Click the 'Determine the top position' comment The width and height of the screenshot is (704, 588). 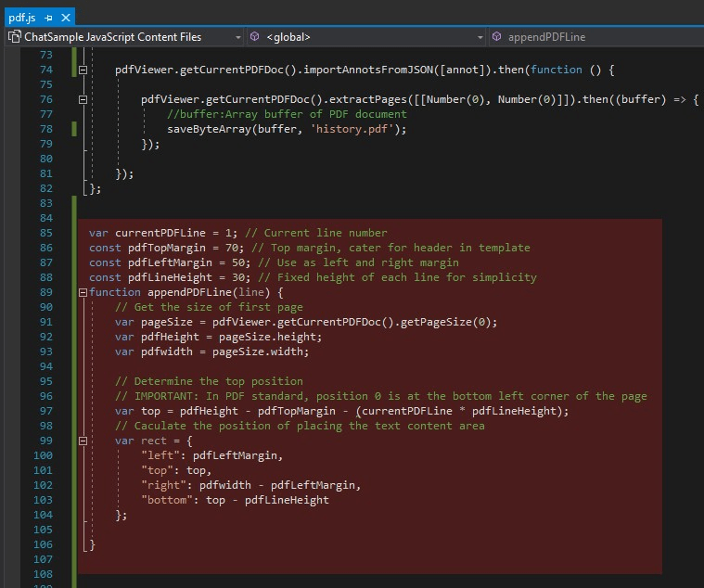coord(209,381)
